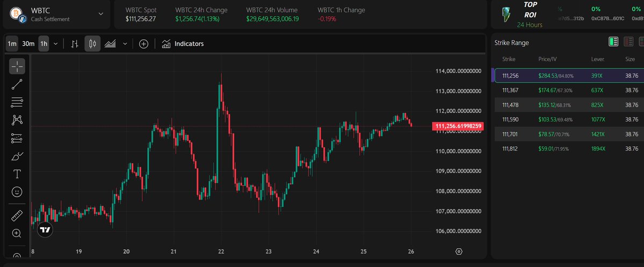Expand the chart style dropdown arrow
The image size is (644, 267).
(125, 44)
